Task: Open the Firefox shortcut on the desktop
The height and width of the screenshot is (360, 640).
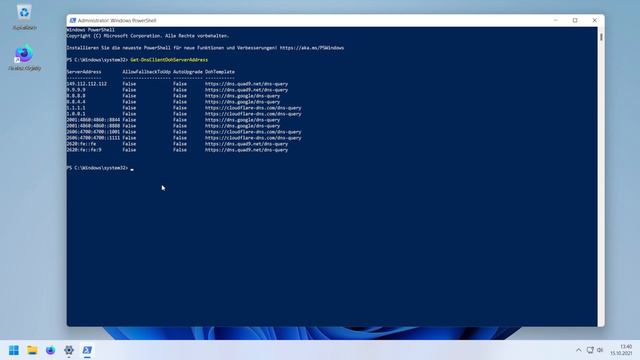Action: 24,58
